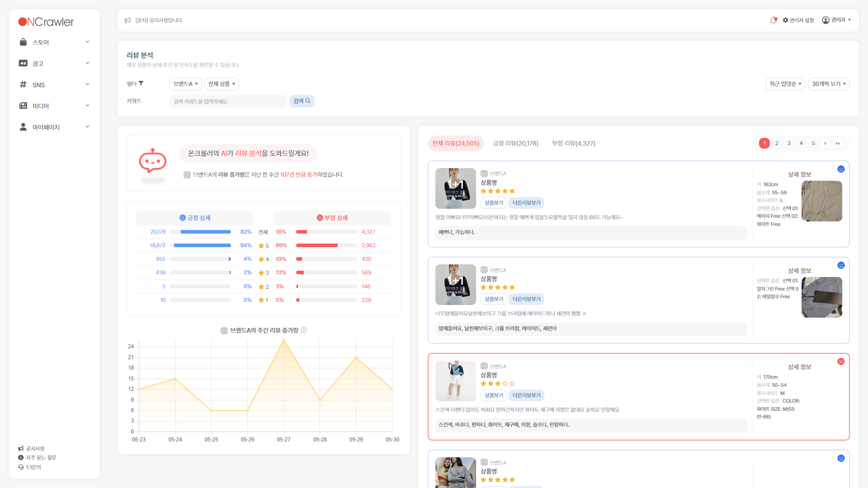
Task: Open 관리자 설정 link
Action: (x=798, y=20)
